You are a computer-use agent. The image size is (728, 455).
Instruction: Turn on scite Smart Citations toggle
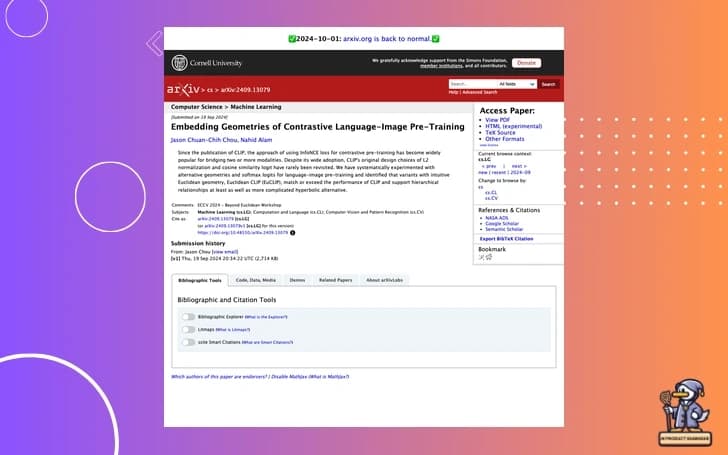coord(188,342)
